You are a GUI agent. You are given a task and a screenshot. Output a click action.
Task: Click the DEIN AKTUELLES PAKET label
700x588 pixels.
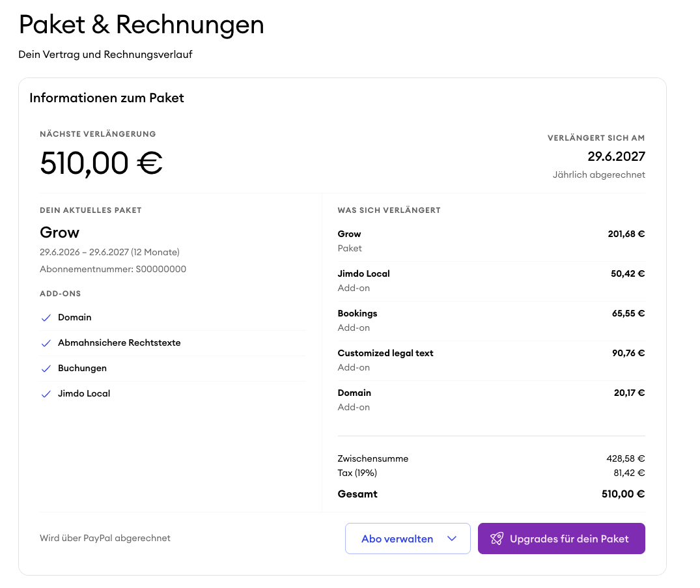91,210
